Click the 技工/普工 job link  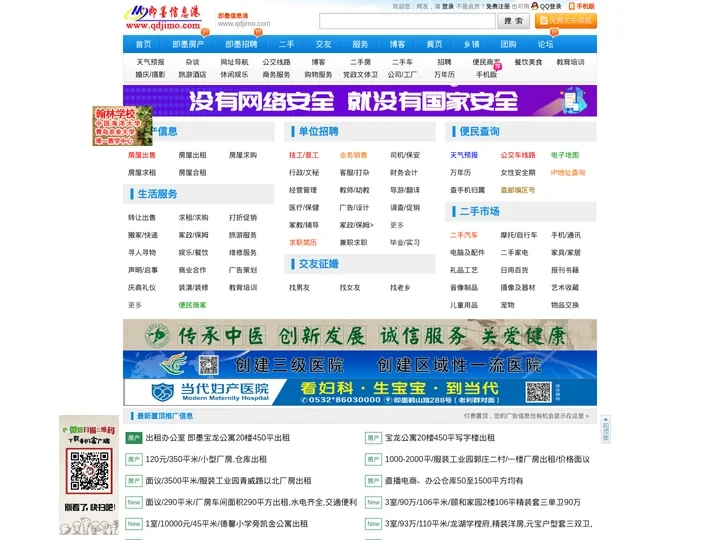pos(304,155)
